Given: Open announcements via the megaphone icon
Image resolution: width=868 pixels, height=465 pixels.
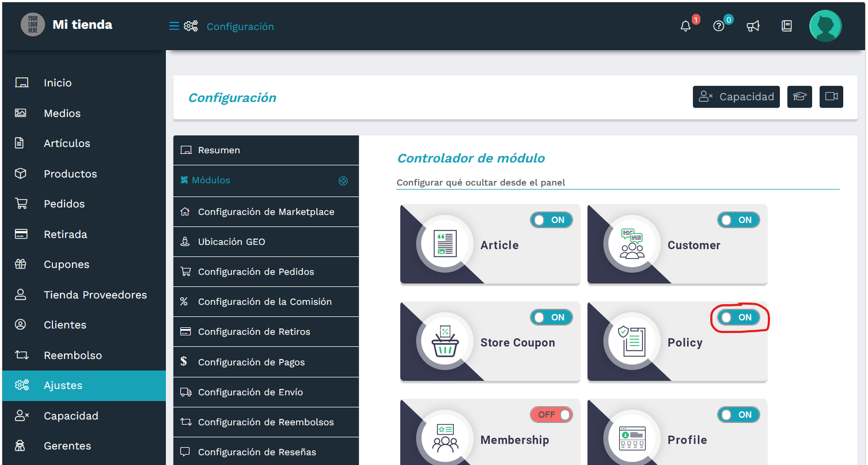Looking at the screenshot, I should pos(753,26).
